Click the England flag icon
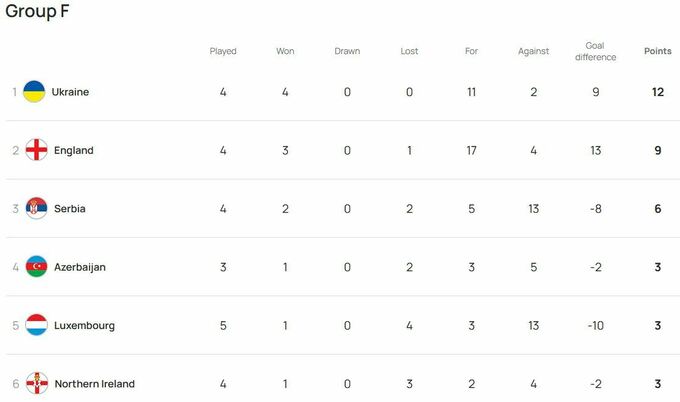The image size is (680, 402). click(36, 150)
